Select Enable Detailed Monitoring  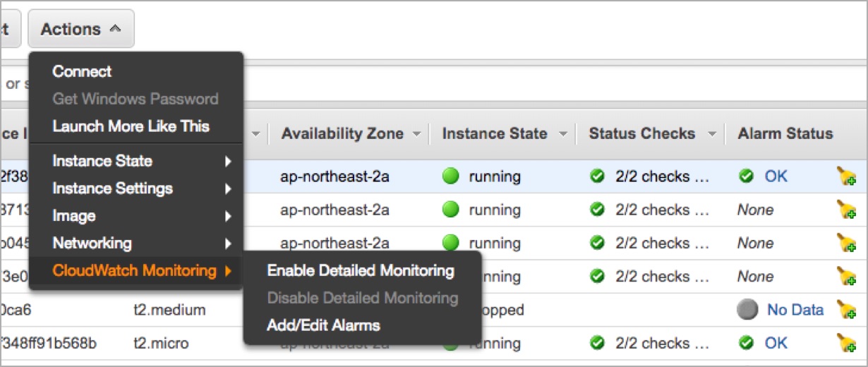point(361,270)
